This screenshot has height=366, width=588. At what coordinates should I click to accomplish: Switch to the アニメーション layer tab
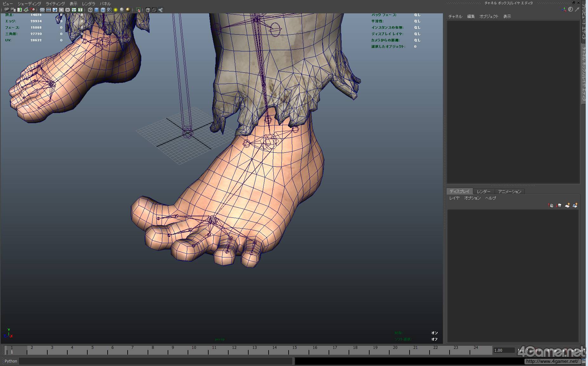pos(509,191)
